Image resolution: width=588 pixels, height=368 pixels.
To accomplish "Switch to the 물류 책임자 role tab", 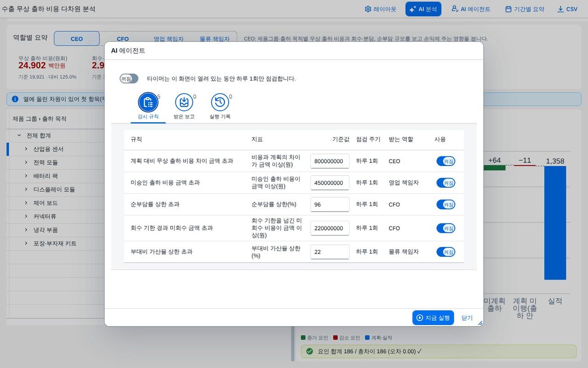I will point(215,39).
